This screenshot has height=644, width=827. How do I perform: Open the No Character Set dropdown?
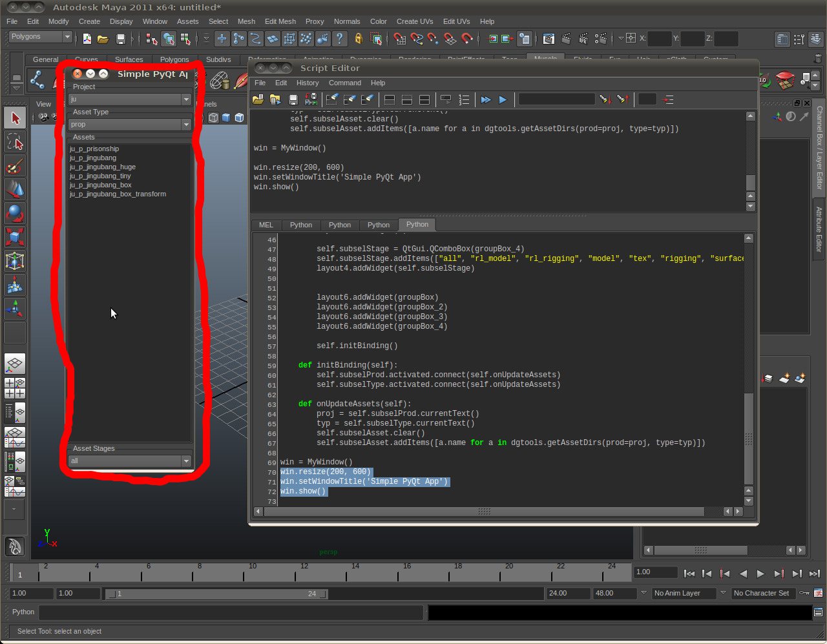pyautogui.click(x=764, y=593)
